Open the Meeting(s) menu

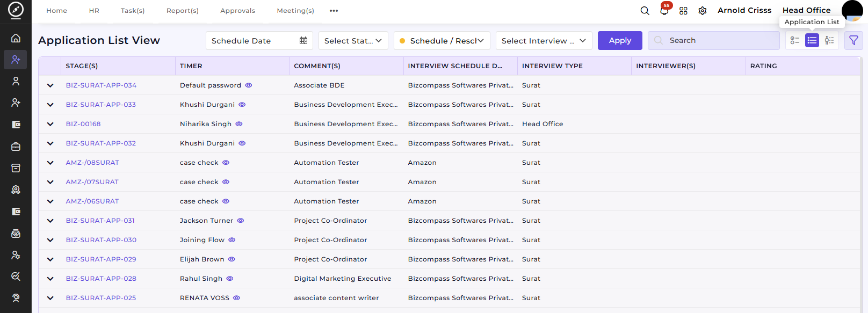[295, 11]
